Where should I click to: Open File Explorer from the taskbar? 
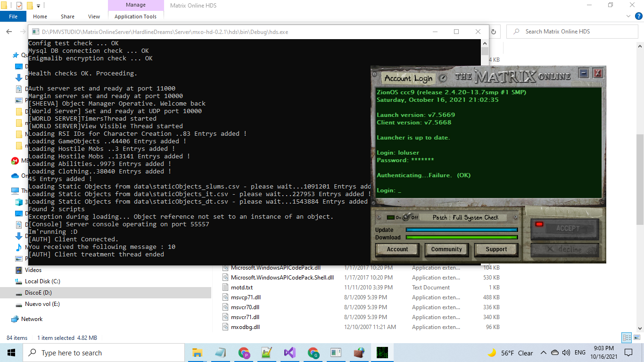(x=198, y=353)
